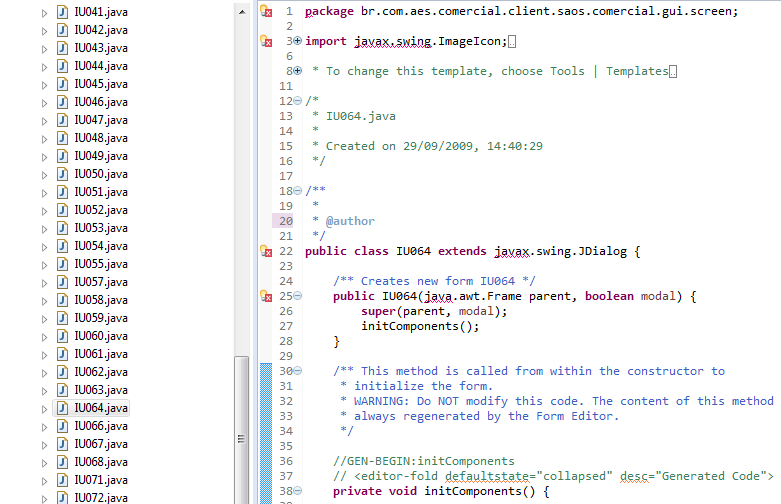
Task: Expand the IU062.java tree node
Action: tap(44, 373)
